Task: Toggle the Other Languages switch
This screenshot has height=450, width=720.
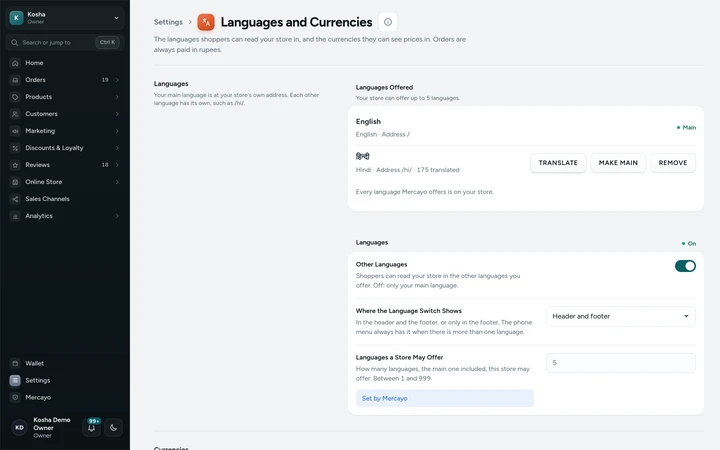Action: 685,266
